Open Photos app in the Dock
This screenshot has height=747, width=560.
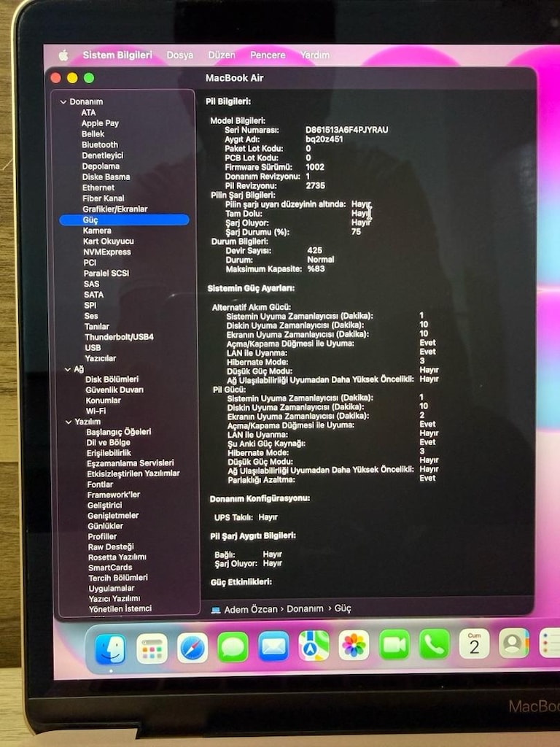click(x=354, y=645)
